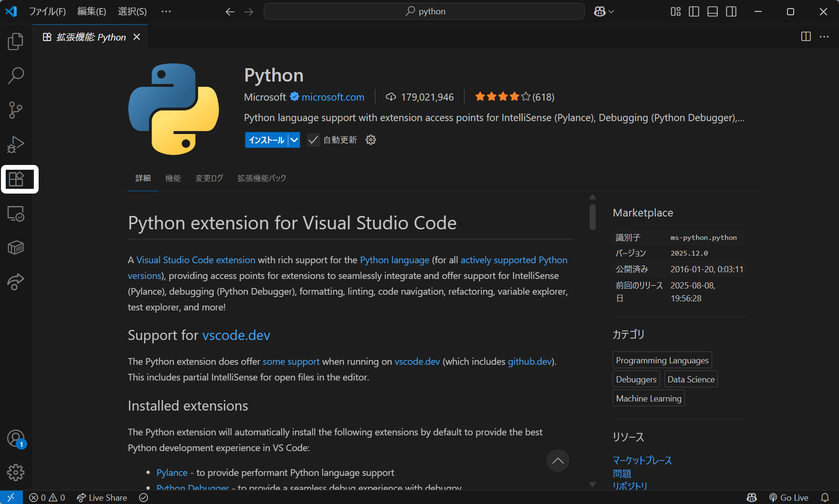Select the Machine Learning category
The height and width of the screenshot is (504, 839).
(x=649, y=399)
